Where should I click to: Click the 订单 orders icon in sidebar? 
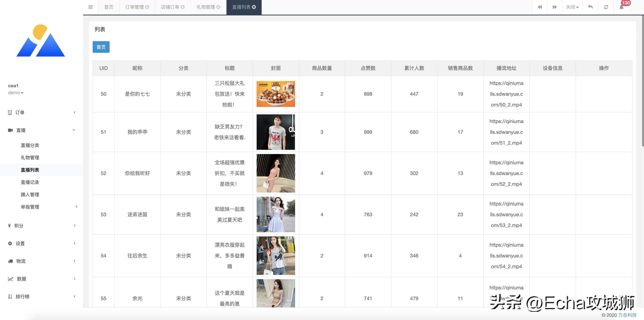point(9,112)
